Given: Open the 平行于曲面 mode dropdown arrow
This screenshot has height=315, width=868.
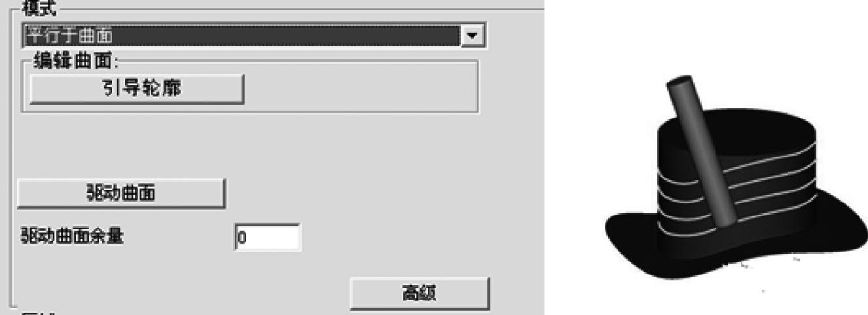Looking at the screenshot, I should click(471, 36).
